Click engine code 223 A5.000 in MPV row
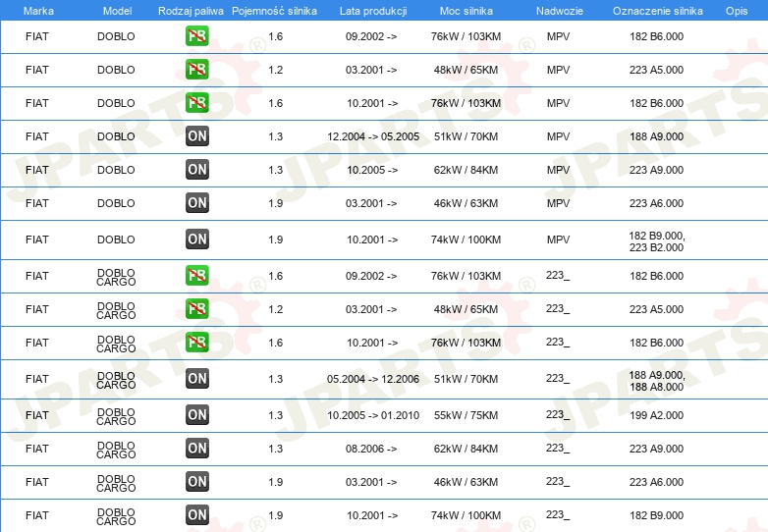The width and height of the screenshot is (768, 532). point(656,70)
